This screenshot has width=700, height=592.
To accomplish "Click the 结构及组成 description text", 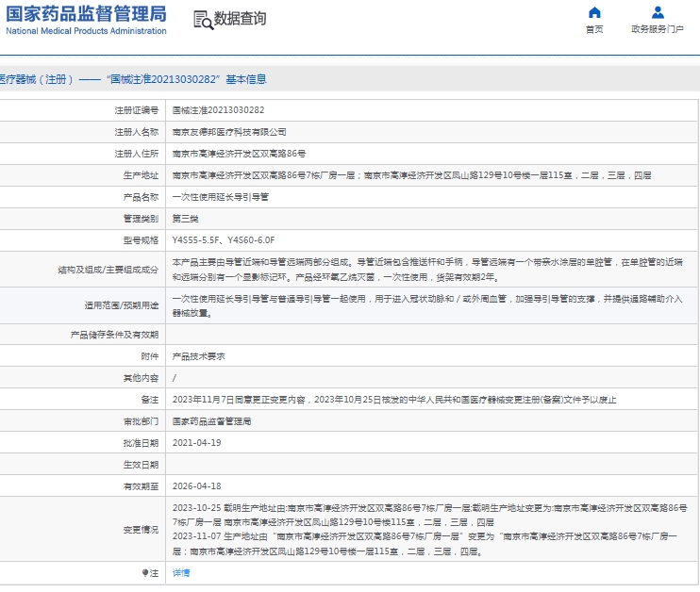I will (427, 270).
